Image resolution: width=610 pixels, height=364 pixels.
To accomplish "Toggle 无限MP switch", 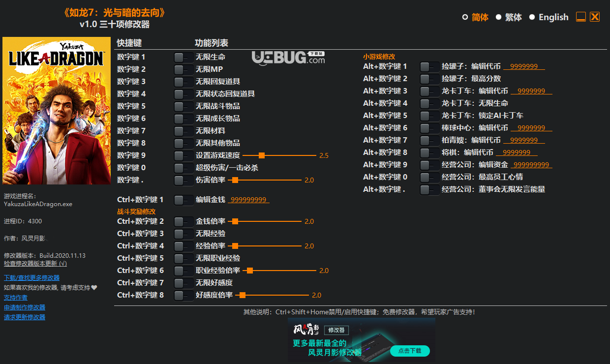I will click(x=183, y=69).
